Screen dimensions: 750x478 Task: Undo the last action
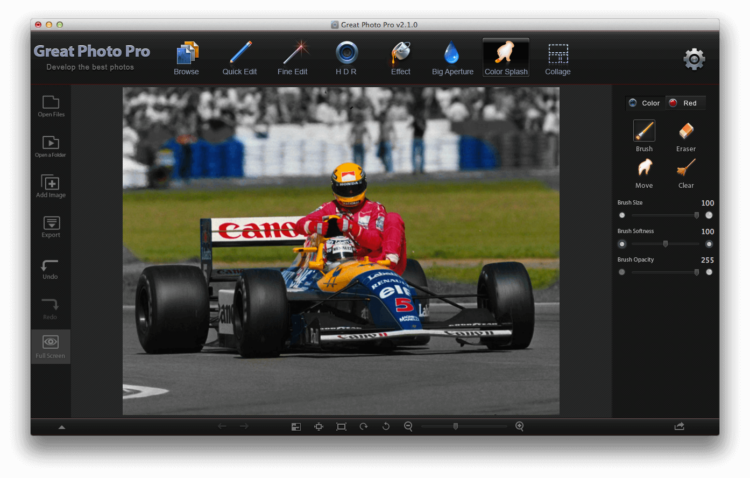(50, 269)
